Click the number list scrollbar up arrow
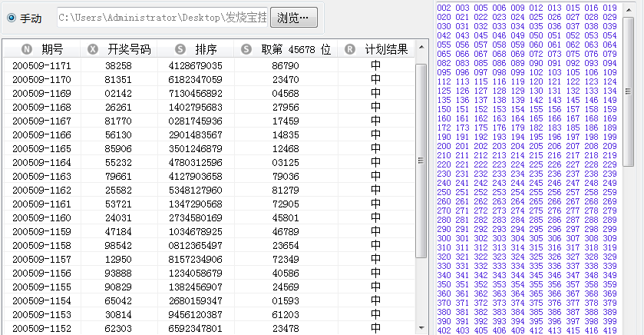The image size is (644, 335). point(629,9)
